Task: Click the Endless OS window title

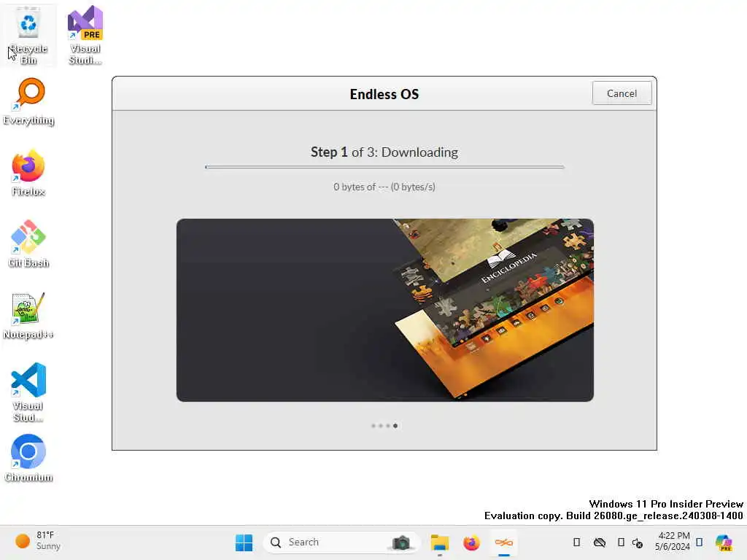Action: (x=384, y=94)
